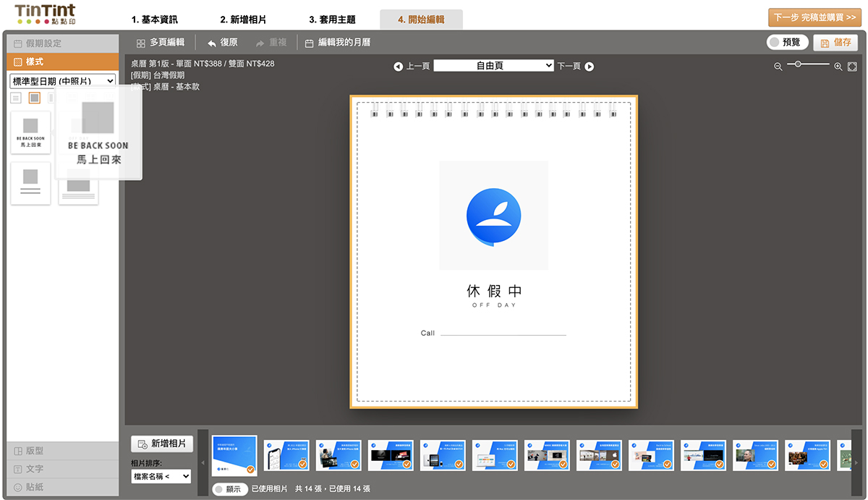Open the 版型 panel

tap(63, 451)
